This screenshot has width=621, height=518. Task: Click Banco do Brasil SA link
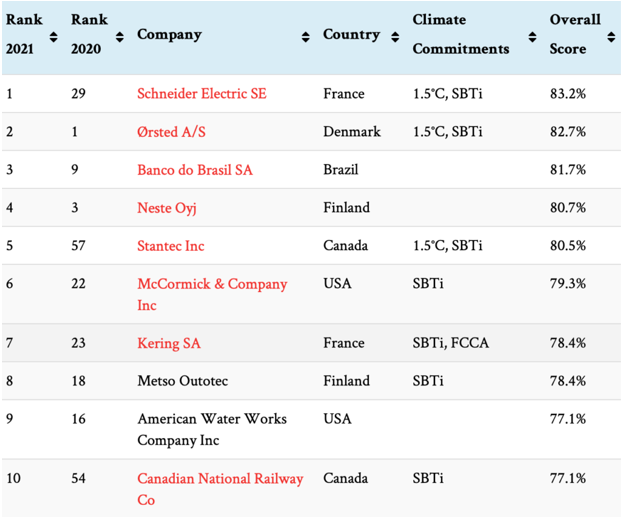(x=195, y=170)
